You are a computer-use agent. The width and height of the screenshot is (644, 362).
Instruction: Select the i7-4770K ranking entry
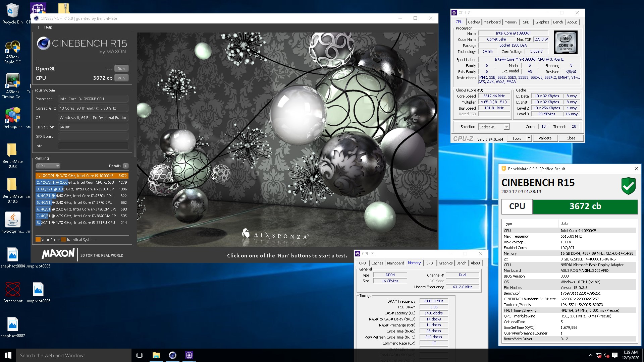tap(82, 196)
